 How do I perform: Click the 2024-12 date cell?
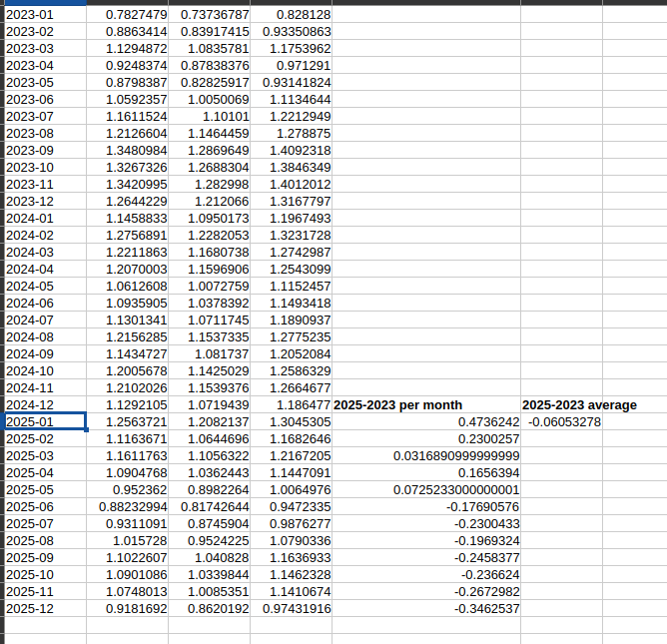[x=44, y=404]
